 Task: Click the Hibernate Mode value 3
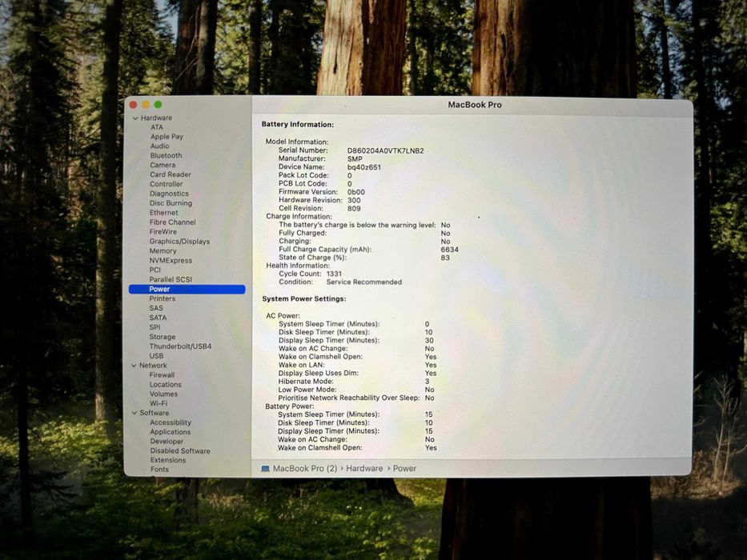coord(428,382)
